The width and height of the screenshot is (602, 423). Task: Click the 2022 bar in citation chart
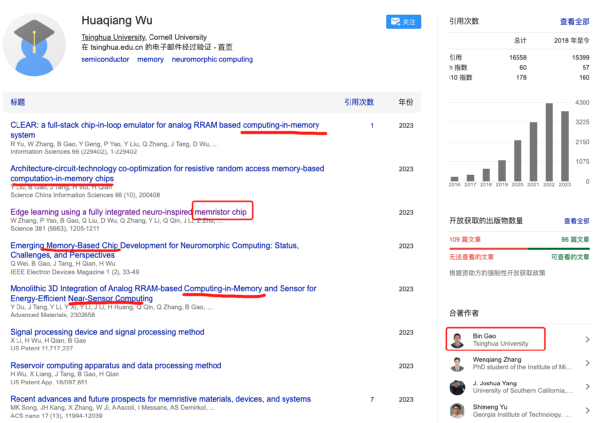[x=549, y=142]
